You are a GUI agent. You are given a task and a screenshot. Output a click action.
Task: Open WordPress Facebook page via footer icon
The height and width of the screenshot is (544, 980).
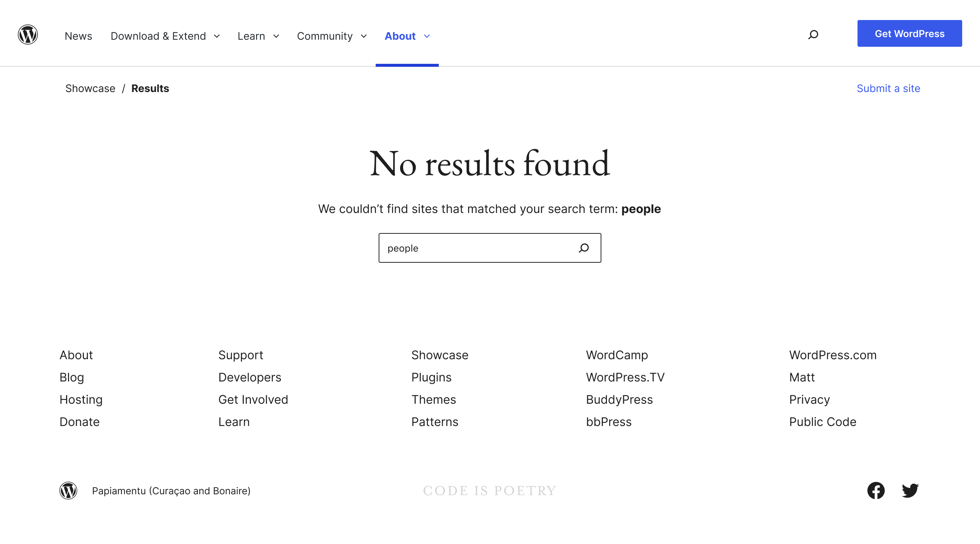[x=876, y=491]
